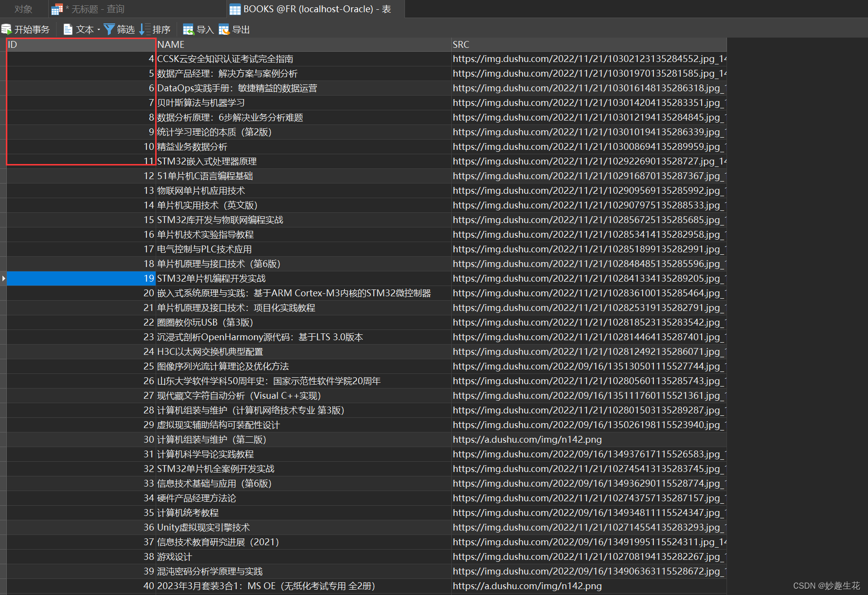Select cell STM32单片机编程开发实战
This screenshot has width=868, height=595.
(x=303, y=278)
